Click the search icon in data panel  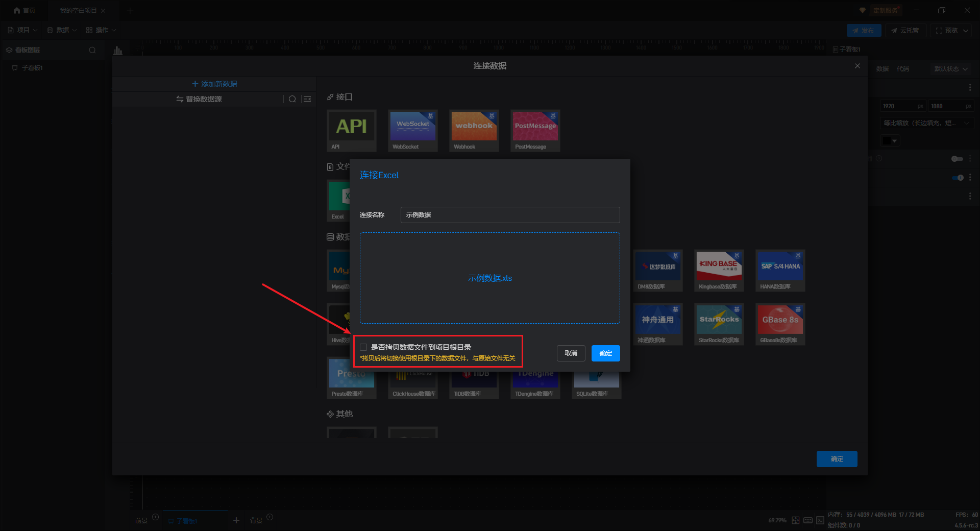pos(292,99)
